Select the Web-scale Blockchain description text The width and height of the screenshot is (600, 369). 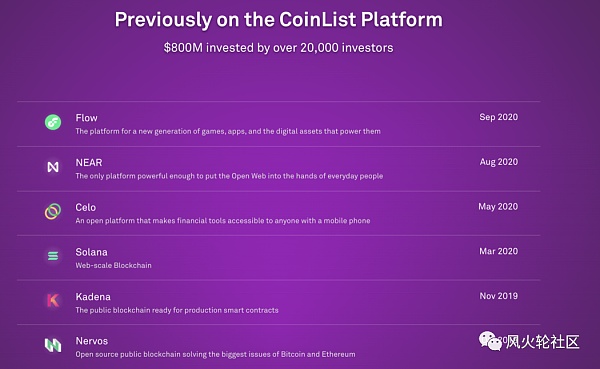[114, 265]
